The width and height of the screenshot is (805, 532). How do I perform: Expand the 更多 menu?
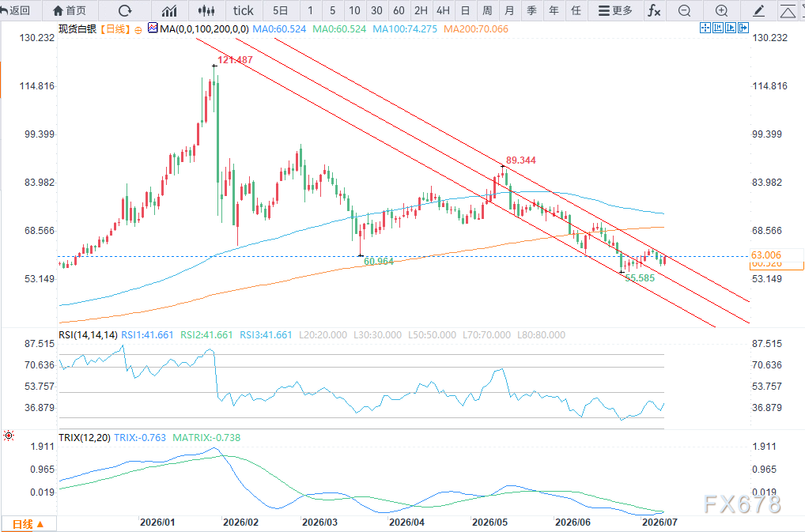click(x=615, y=10)
